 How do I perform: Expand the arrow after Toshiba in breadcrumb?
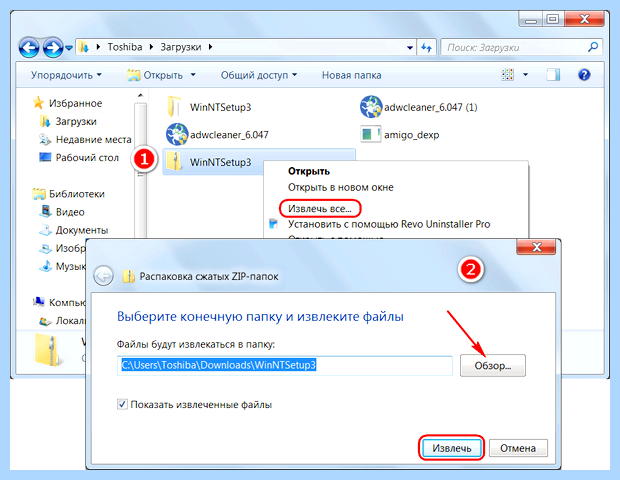(151, 47)
